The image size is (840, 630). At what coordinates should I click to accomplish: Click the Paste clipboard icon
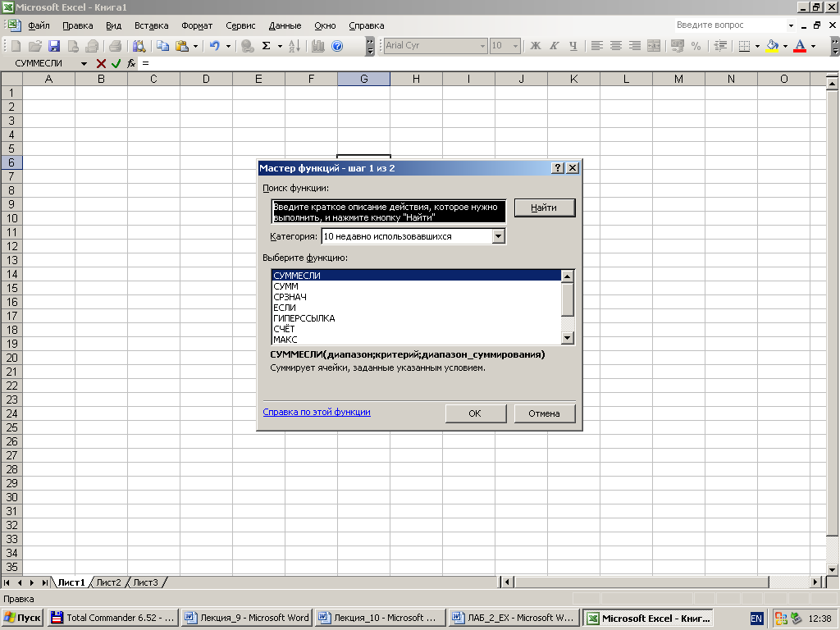(182, 46)
